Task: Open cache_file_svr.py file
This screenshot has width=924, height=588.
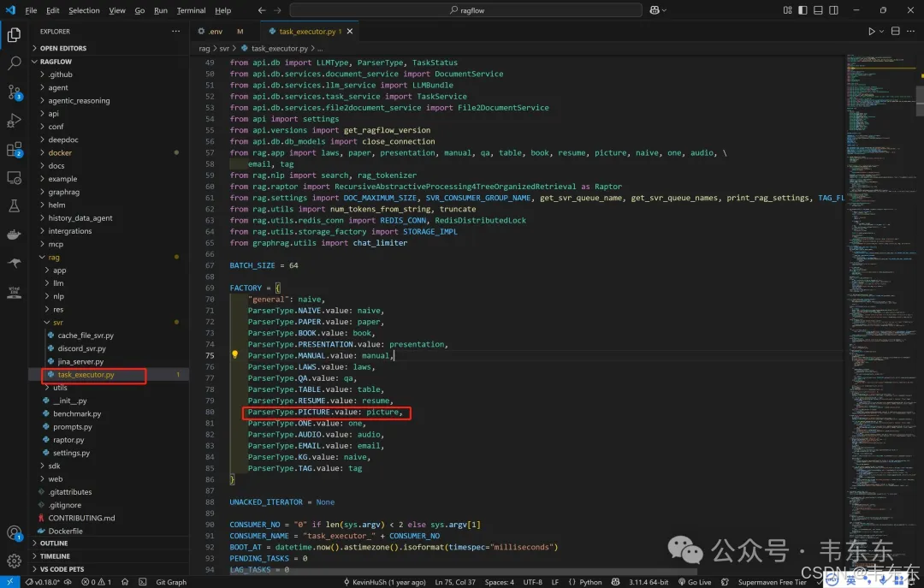Action: coord(86,335)
